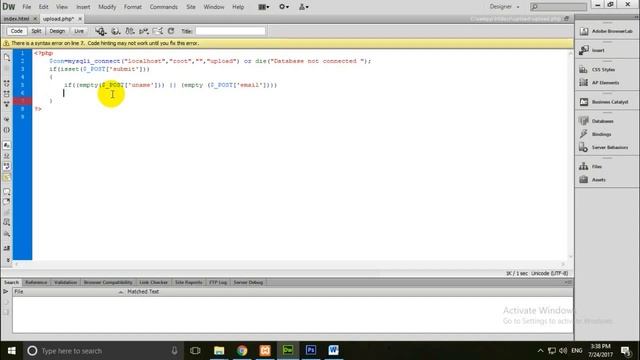This screenshot has width=640, height=360.
Task: Toggle Live view
Action: pos(79,31)
